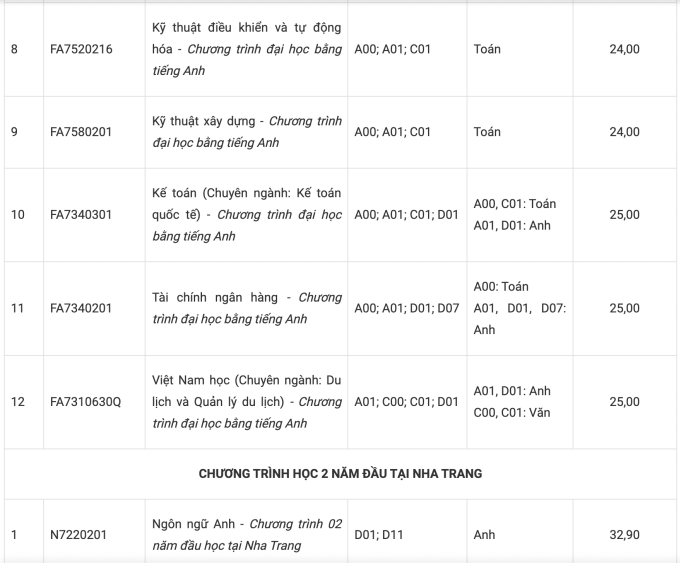Image resolution: width=680 pixels, height=563 pixels.
Task: Click score 25,00 in the Tài chính ngân hàng row
Action: point(624,308)
